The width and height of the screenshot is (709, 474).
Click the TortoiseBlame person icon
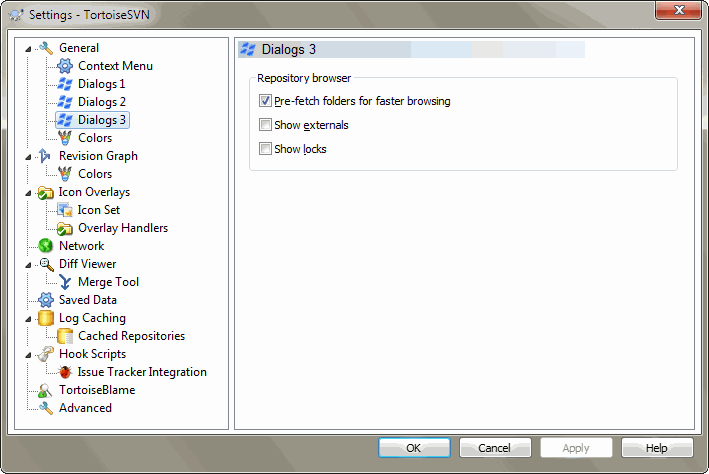[x=46, y=390]
